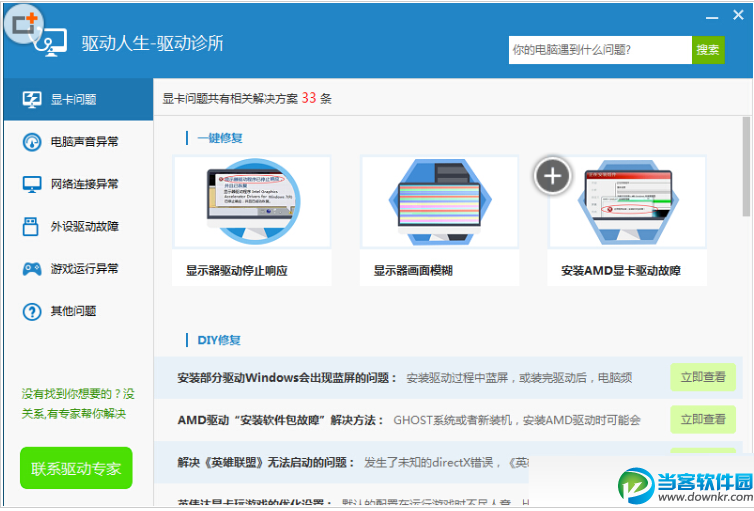The image size is (754, 511).
Task: Click 联系驱动专家 green button
Action: point(76,468)
